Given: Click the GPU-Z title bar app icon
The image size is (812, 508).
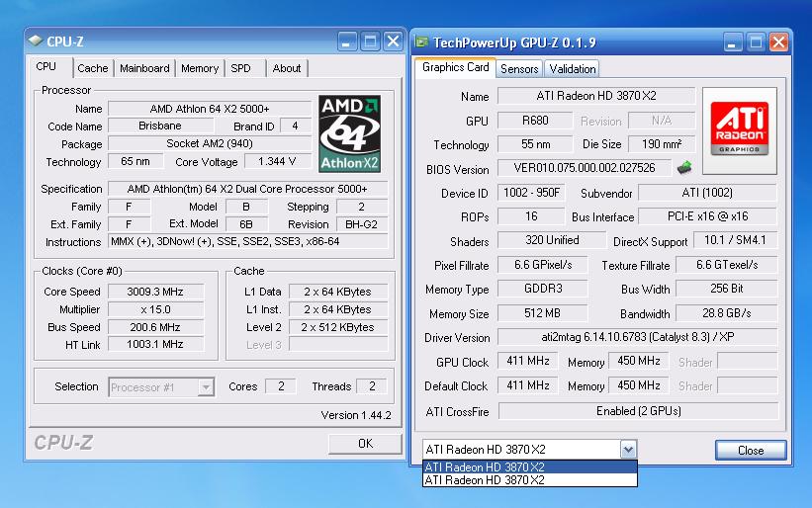Looking at the screenshot, I should tap(422, 42).
